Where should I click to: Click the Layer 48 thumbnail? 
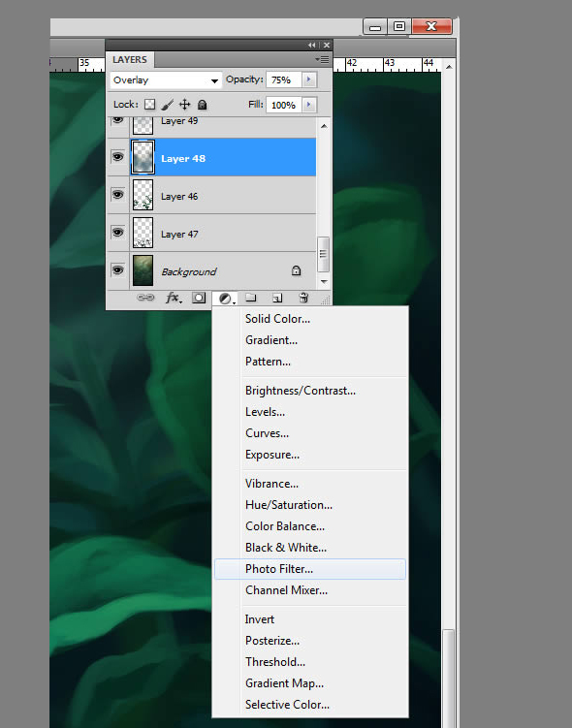143,157
